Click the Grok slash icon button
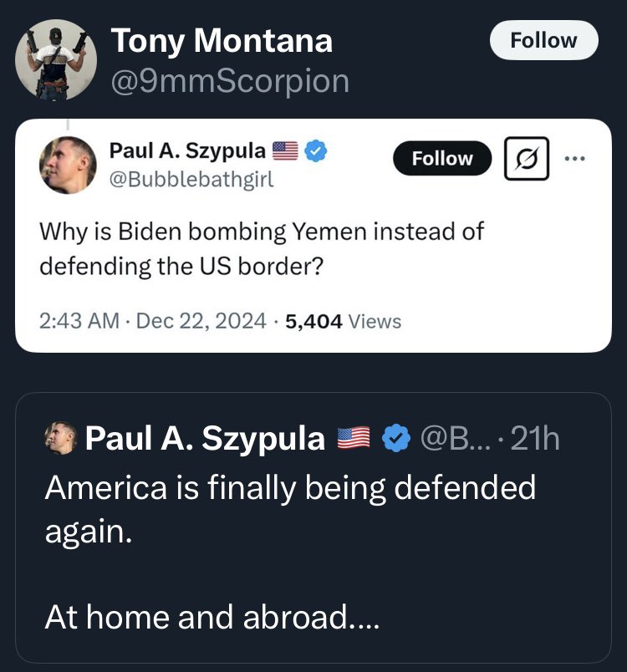Viewport: 627px width, 672px height. [x=527, y=158]
